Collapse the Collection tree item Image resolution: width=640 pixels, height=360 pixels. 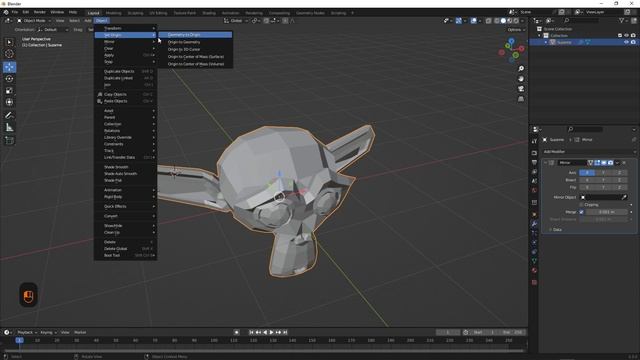coord(539,36)
